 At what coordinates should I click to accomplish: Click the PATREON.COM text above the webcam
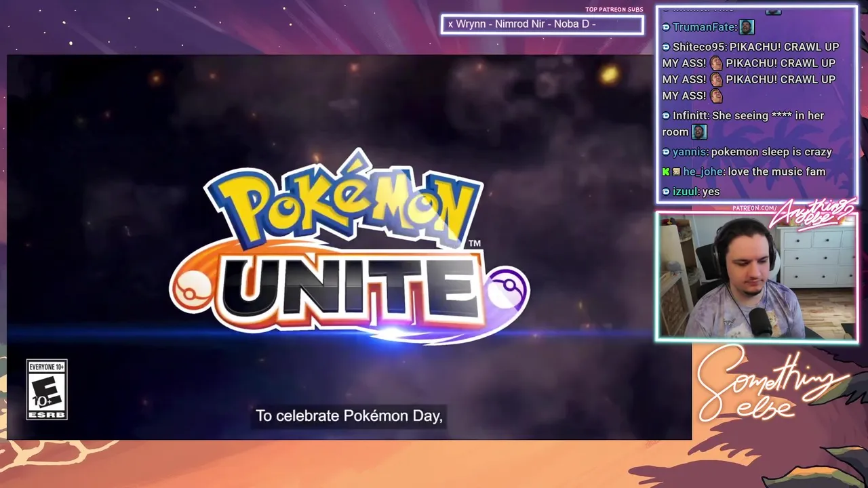pyautogui.click(x=754, y=208)
